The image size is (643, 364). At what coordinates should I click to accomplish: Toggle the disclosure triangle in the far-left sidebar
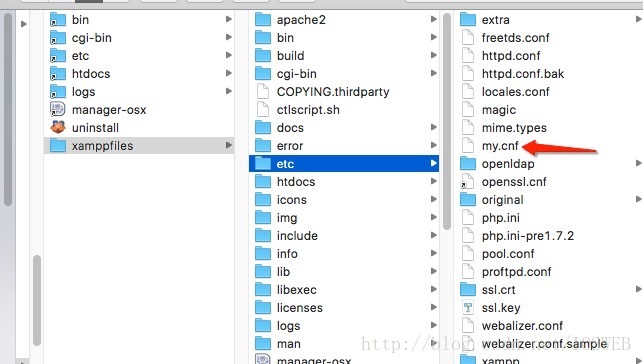[x=24, y=24]
